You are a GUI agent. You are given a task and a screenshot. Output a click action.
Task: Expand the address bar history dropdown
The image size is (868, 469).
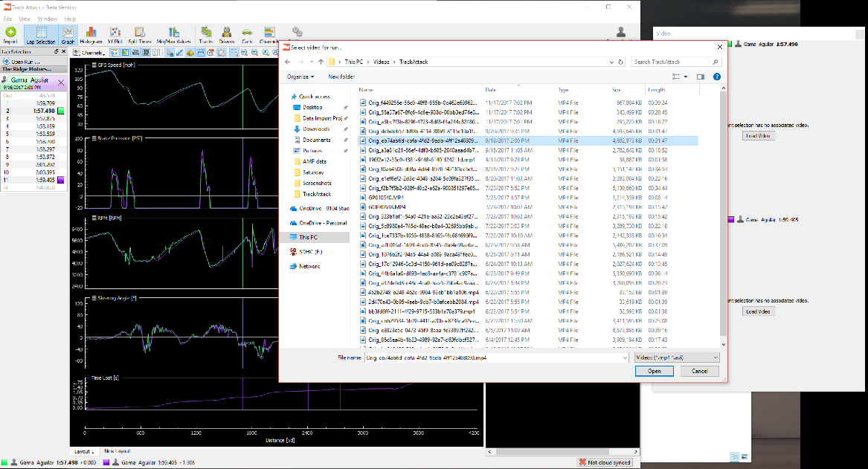tap(611, 62)
